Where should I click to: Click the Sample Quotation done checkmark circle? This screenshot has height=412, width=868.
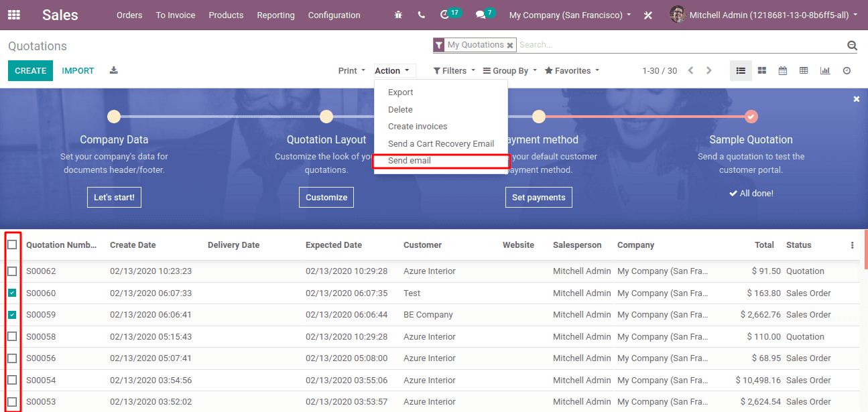click(751, 117)
